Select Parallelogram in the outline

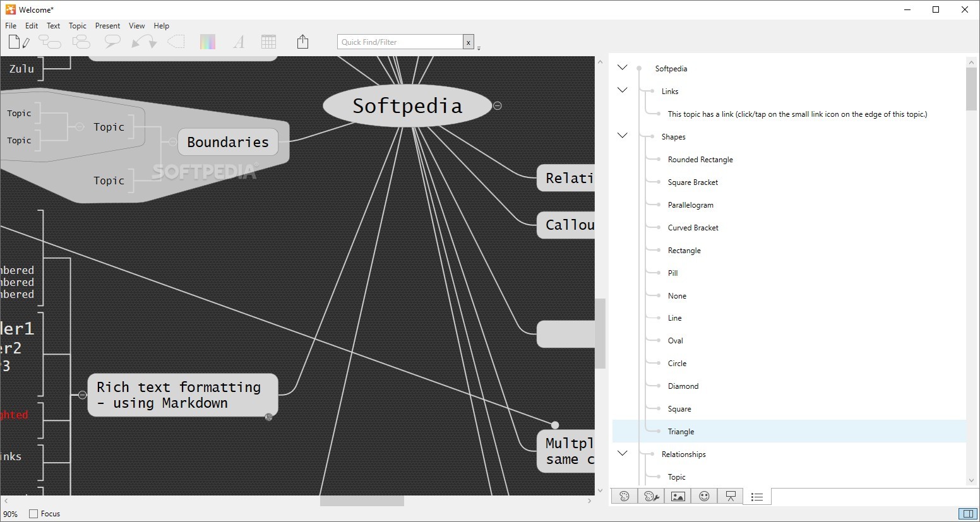pos(691,205)
